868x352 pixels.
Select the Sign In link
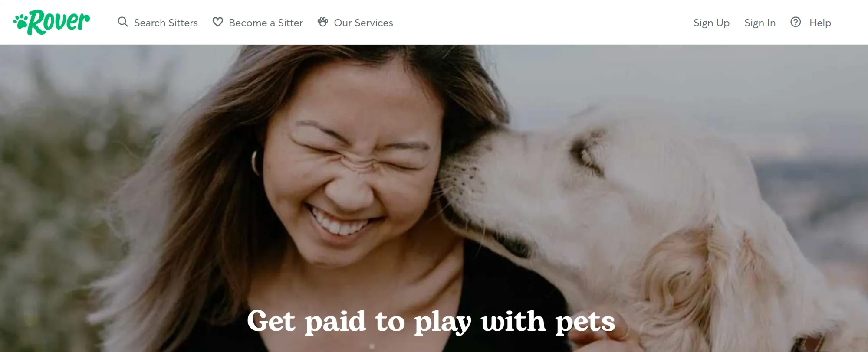click(x=760, y=23)
